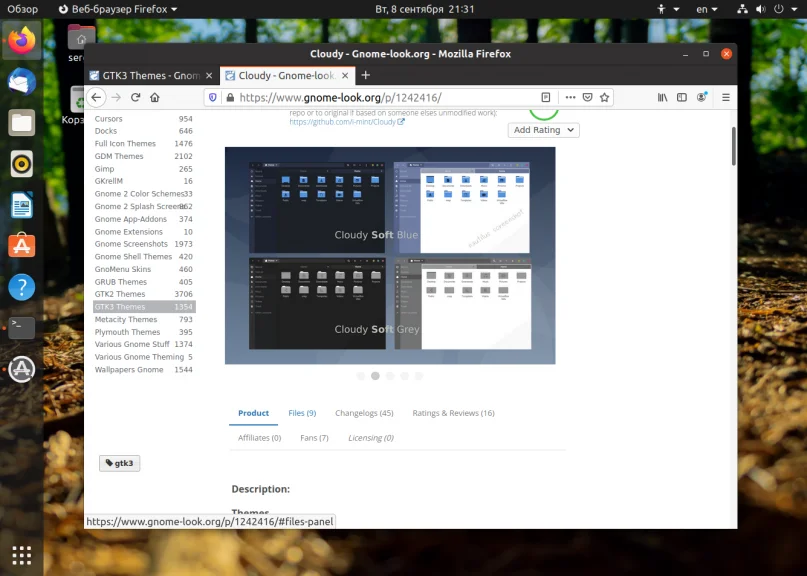Open Веб-браузер Firefox app menu
The width and height of the screenshot is (807, 576).
(118, 9)
